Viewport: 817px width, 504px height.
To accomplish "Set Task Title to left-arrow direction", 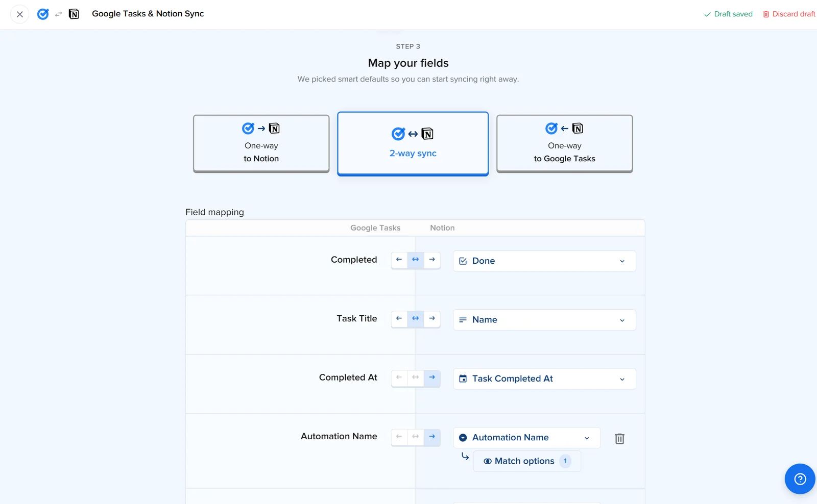I will (399, 318).
